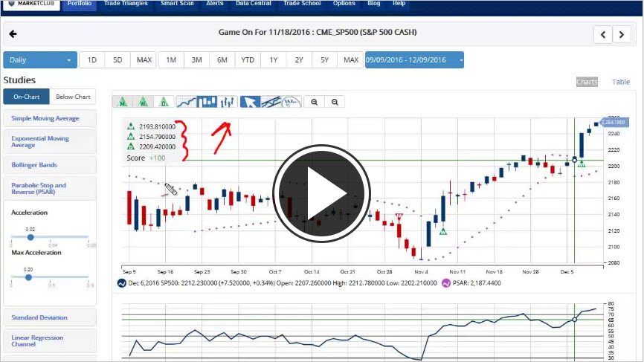The height and width of the screenshot is (362, 644).
Task: Open Help menu item
Action: coord(399,4)
